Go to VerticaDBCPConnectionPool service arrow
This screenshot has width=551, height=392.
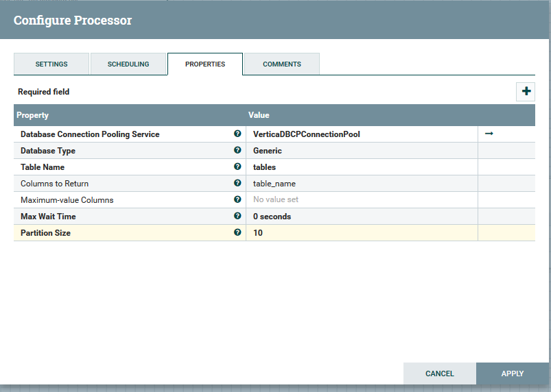point(489,134)
